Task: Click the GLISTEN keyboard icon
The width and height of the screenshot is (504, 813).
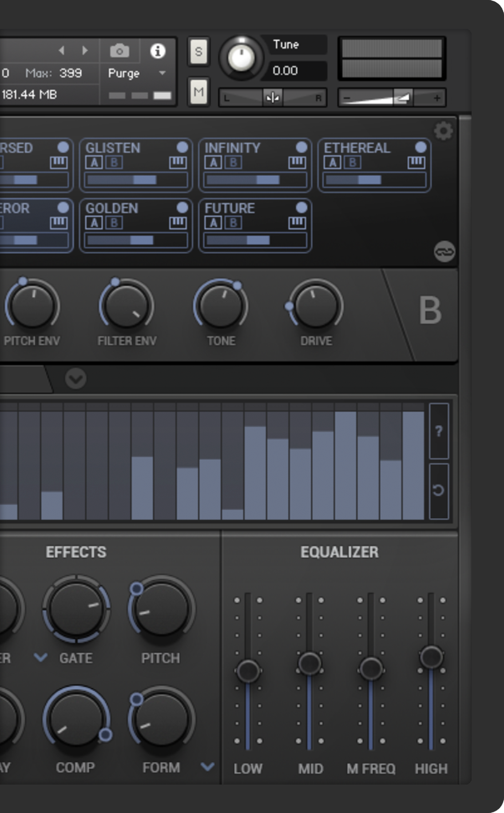Action: coord(178,163)
